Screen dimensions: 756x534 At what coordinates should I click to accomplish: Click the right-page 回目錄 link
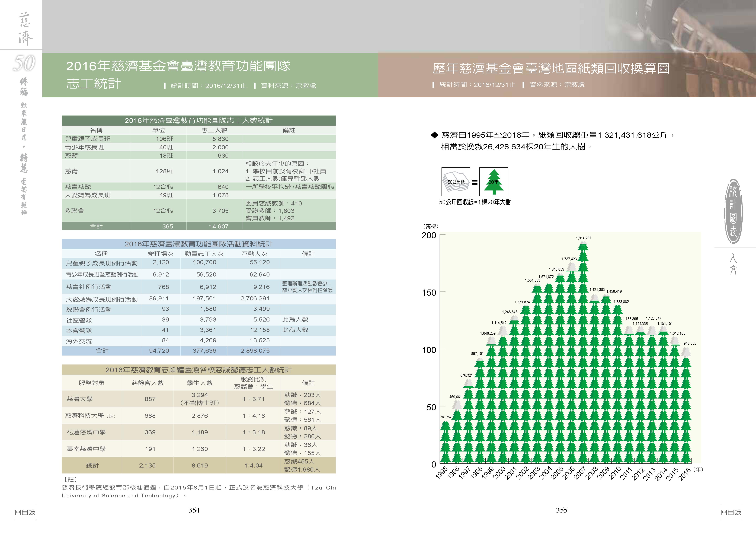pyautogui.click(x=731, y=512)
